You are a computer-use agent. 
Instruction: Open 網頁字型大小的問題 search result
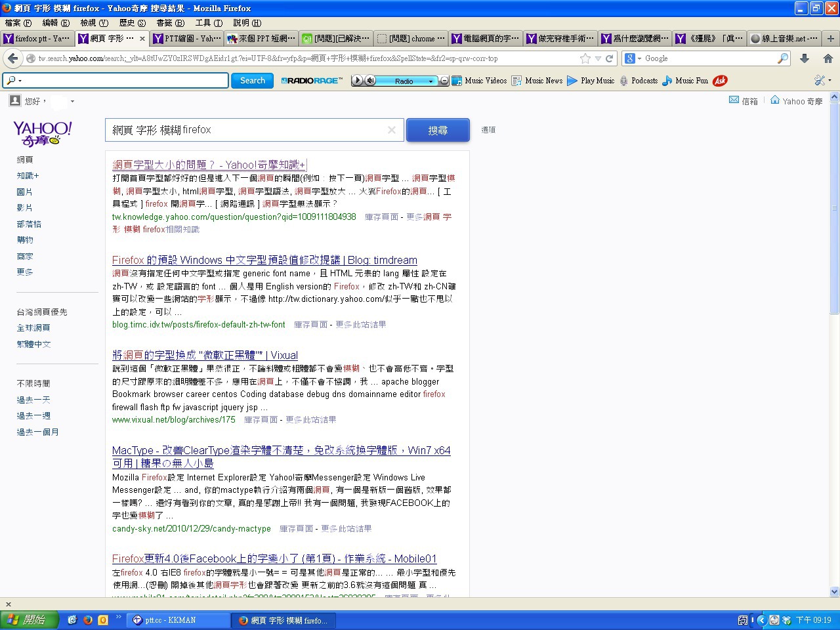click(x=209, y=165)
